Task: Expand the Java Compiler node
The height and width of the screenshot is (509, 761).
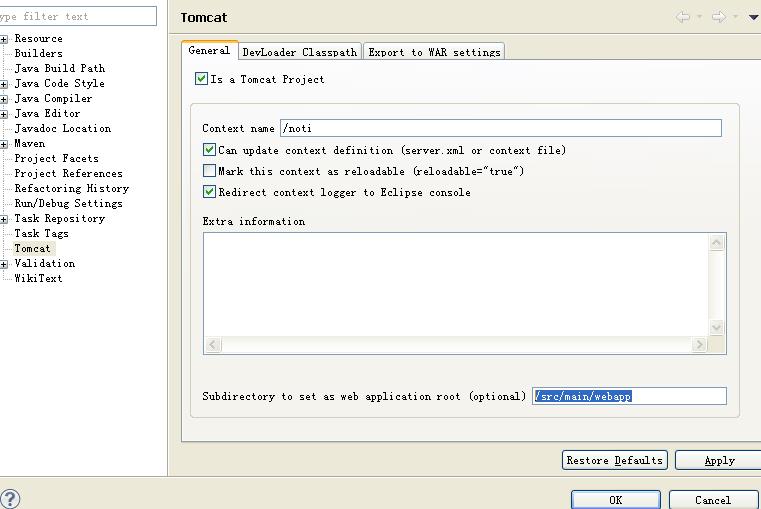Action: (x=5, y=99)
